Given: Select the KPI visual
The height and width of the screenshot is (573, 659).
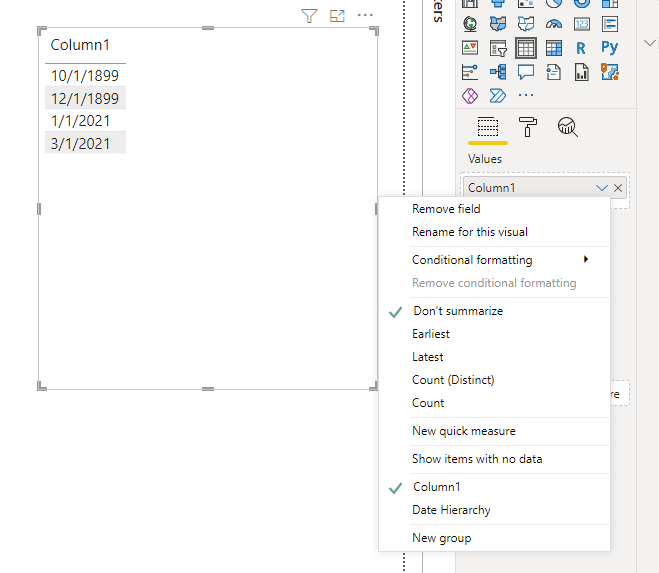Looking at the screenshot, I should click(x=470, y=48).
